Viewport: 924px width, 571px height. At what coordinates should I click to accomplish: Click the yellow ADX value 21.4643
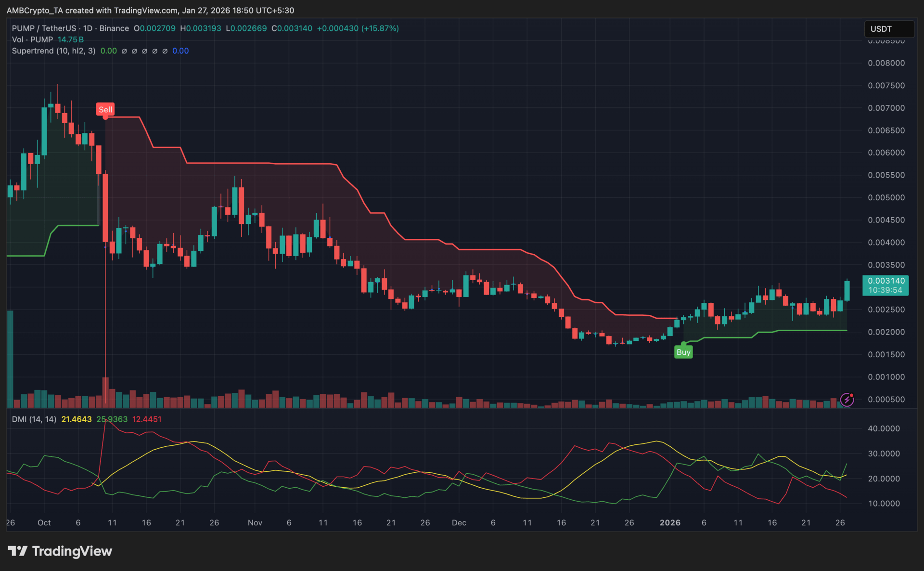77,419
